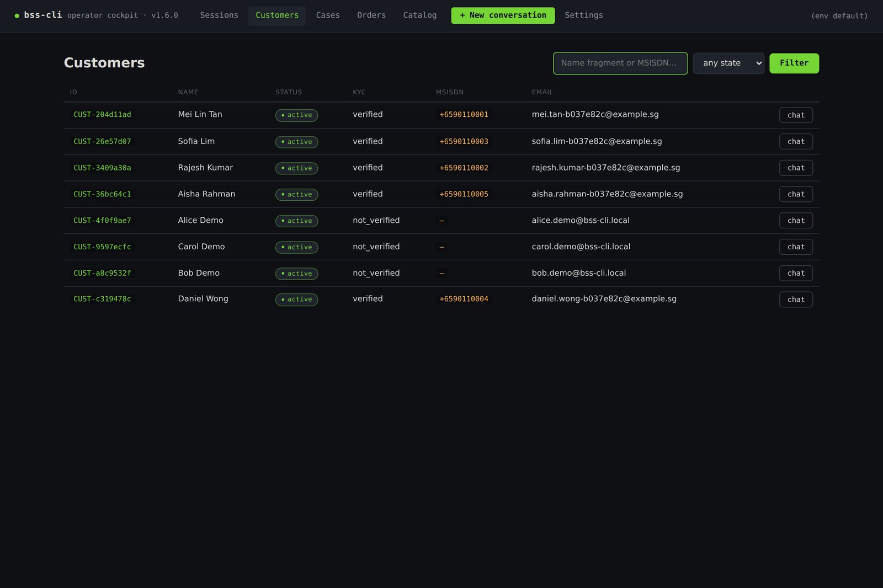
Task: Click MSISDN +6590110001
Action: click(x=464, y=115)
